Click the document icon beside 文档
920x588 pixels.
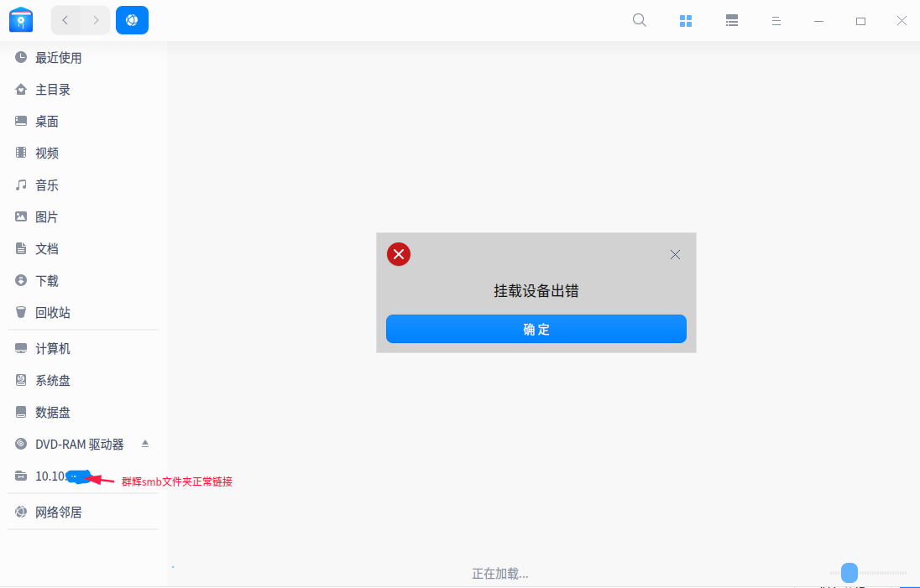click(21, 248)
